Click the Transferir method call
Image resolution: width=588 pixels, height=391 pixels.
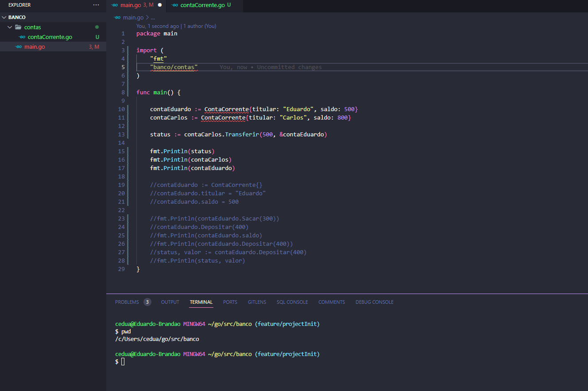[x=242, y=135]
